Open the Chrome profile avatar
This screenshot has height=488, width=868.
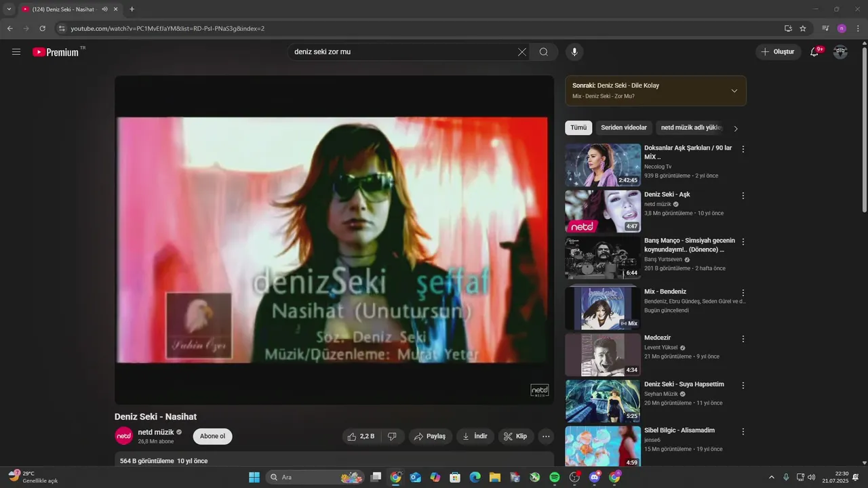pos(842,28)
